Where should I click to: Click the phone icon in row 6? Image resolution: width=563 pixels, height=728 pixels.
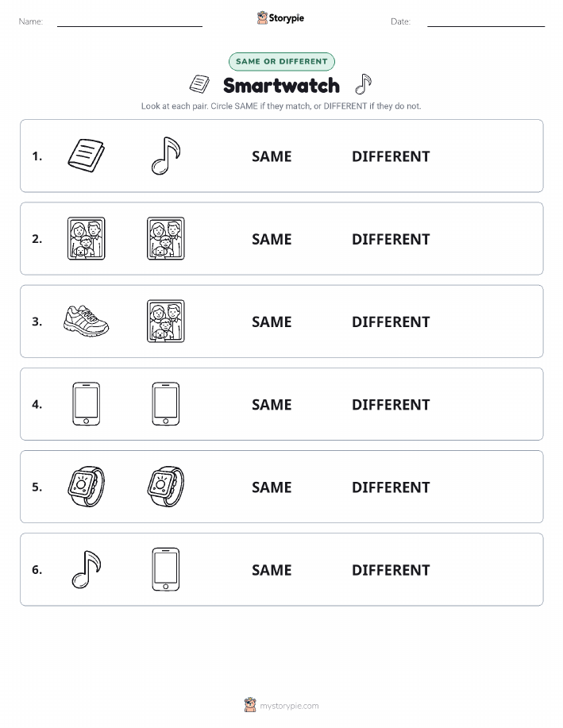point(166,569)
